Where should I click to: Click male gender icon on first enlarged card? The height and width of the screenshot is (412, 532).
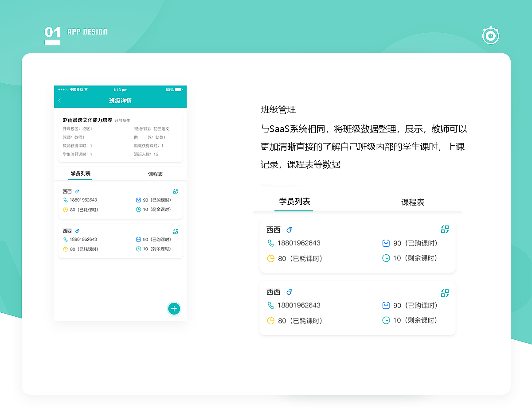(x=289, y=230)
